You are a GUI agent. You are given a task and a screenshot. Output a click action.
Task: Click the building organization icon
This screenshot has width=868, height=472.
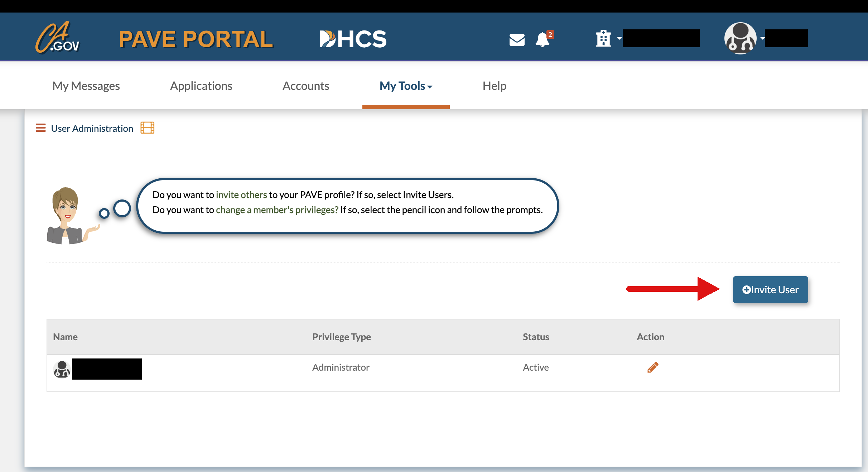coord(603,38)
